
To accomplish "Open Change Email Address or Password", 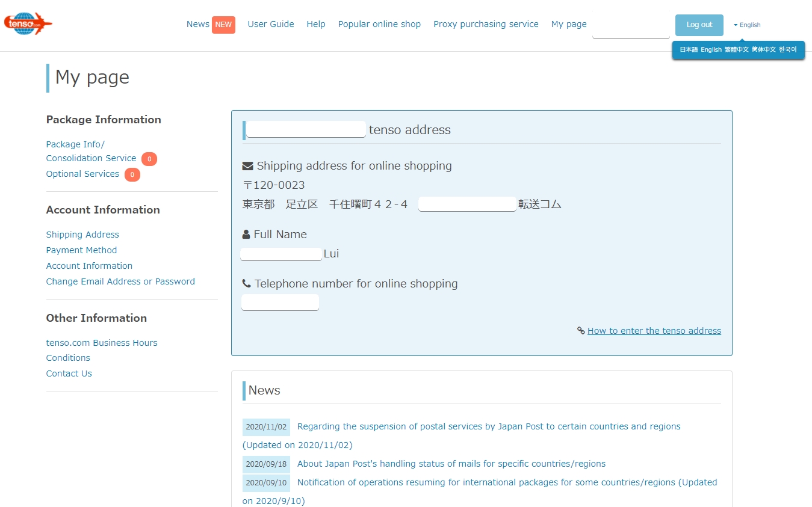I will click(120, 281).
